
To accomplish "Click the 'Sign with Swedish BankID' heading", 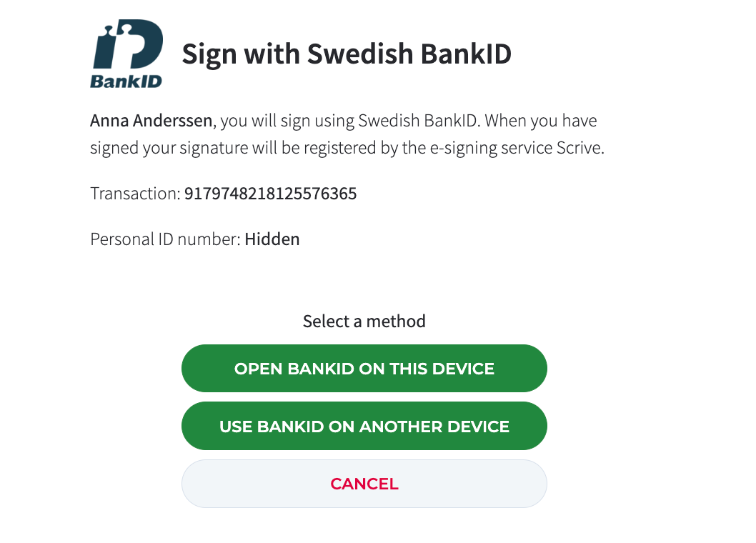I will pyautogui.click(x=347, y=54).
